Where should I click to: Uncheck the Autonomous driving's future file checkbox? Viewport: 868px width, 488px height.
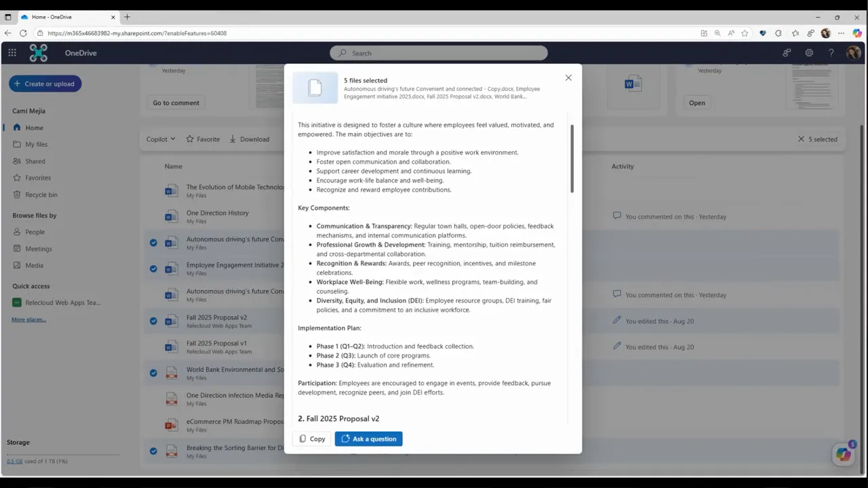tap(153, 243)
